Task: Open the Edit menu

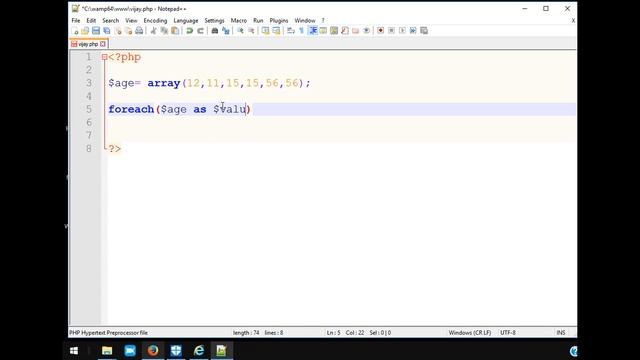Action: pos(91,20)
